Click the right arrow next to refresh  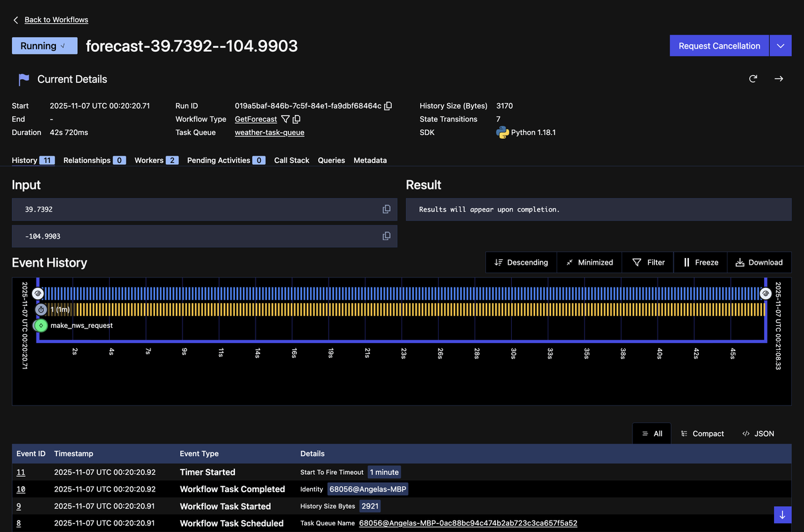(779, 78)
